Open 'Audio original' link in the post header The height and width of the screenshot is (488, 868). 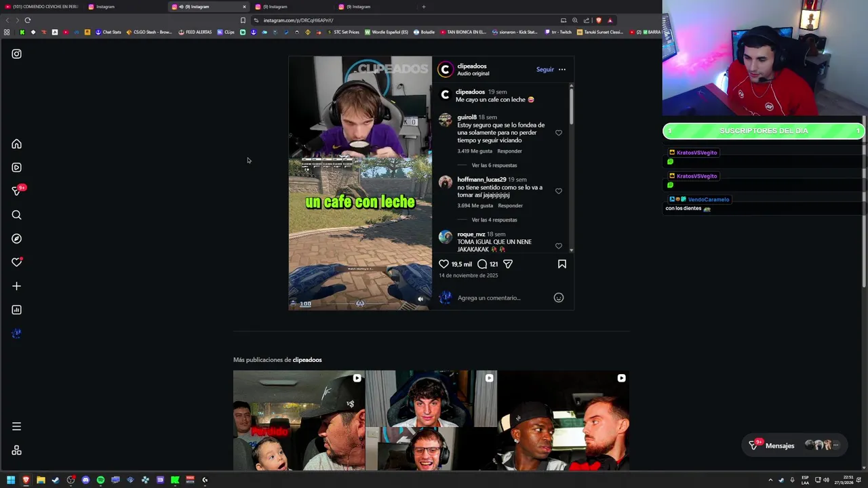tap(473, 73)
